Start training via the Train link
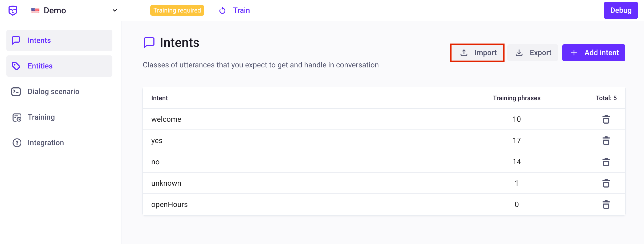 click(x=241, y=10)
